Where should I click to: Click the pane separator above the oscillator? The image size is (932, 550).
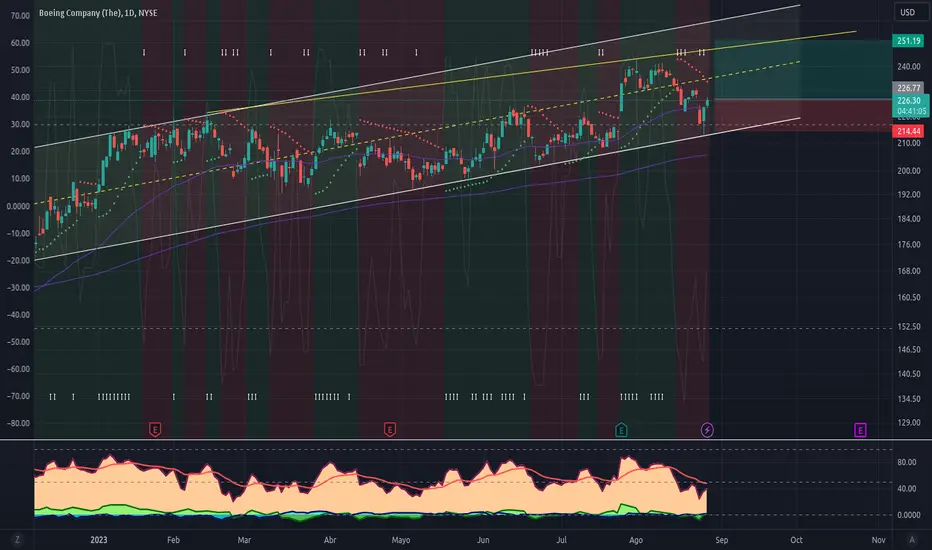pos(466,440)
